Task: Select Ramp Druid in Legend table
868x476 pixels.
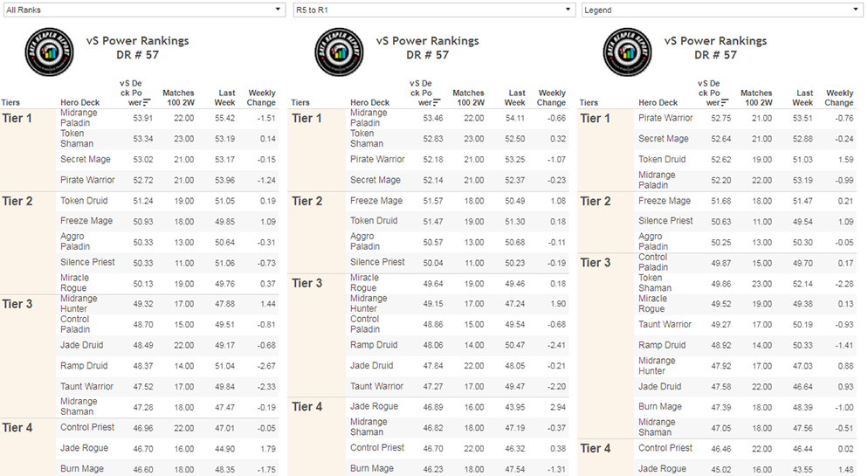Action: [662, 345]
